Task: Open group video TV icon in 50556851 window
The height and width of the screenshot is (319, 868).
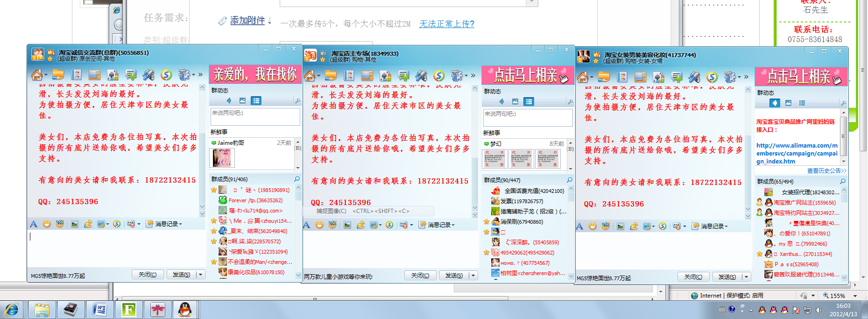Action: 94,75
